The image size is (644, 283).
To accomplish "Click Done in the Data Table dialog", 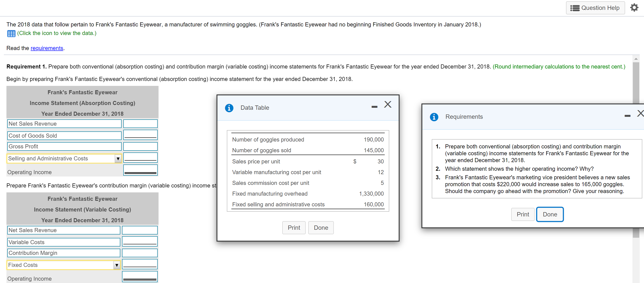I will [321, 228].
